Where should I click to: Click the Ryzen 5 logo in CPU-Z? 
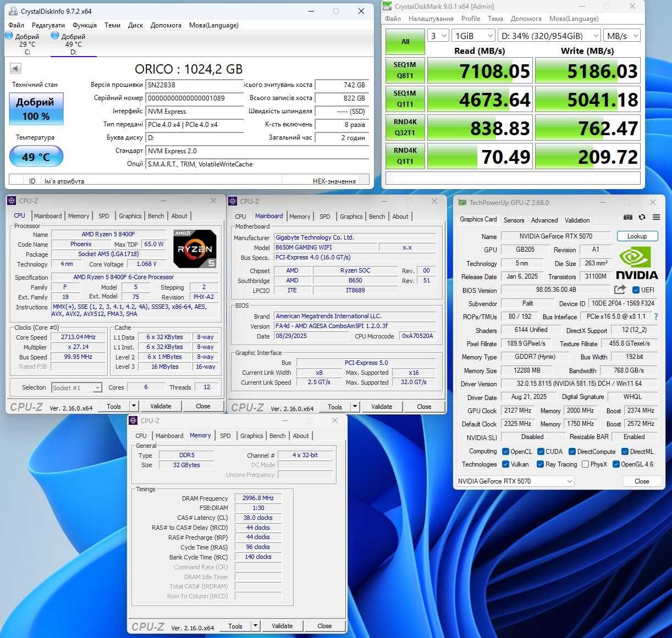tap(195, 249)
